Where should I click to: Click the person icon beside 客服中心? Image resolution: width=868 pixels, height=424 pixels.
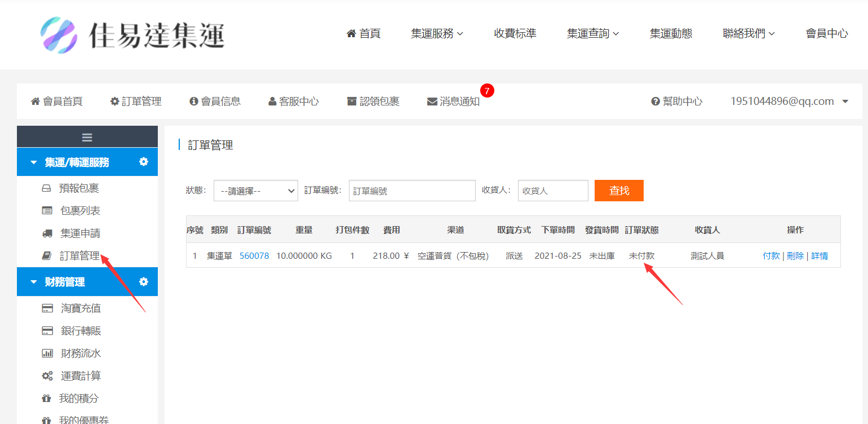click(272, 101)
